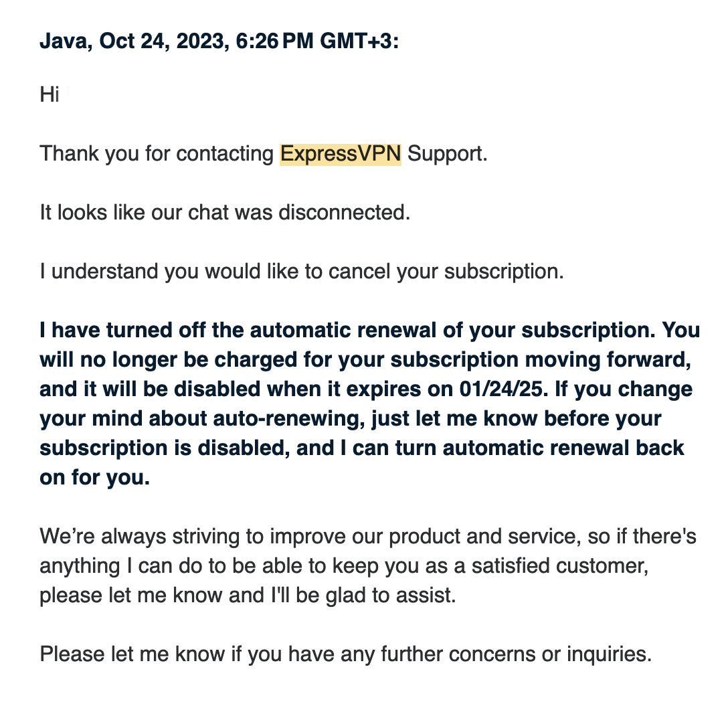Click the bold word auto-renewing

(x=285, y=419)
